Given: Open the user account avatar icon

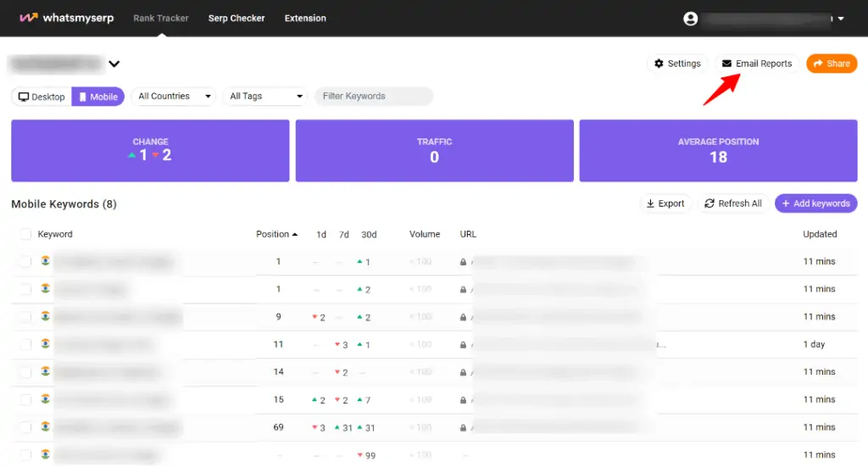Looking at the screenshot, I should [690, 19].
